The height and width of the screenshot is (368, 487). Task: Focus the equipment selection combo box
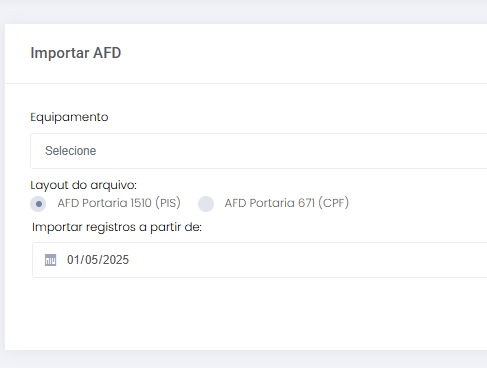(259, 151)
